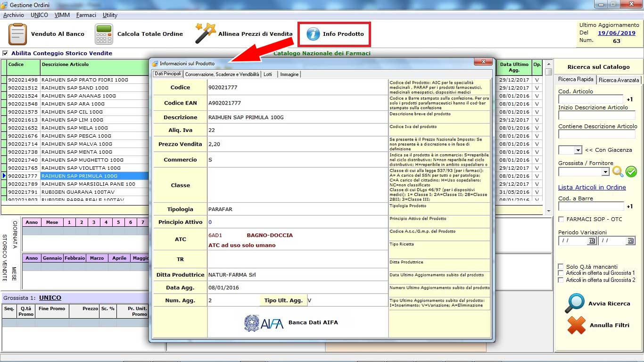This screenshot has width=644, height=362.
Task: Toggle Abilita Conteggio Storico Vendite checkbox
Action: tap(5, 53)
